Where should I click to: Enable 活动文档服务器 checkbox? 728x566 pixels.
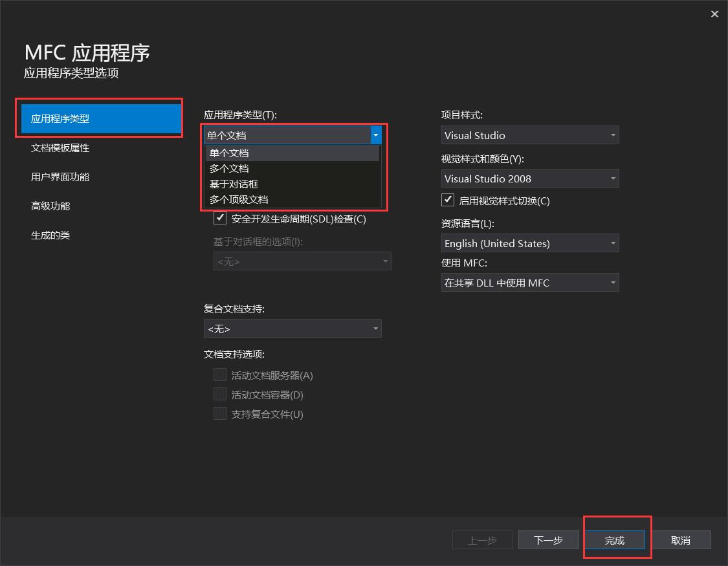(x=220, y=375)
